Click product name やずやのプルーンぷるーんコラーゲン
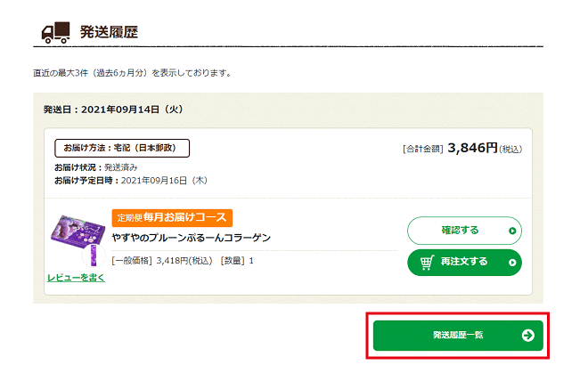This screenshot has height=365, width=588. [x=191, y=238]
